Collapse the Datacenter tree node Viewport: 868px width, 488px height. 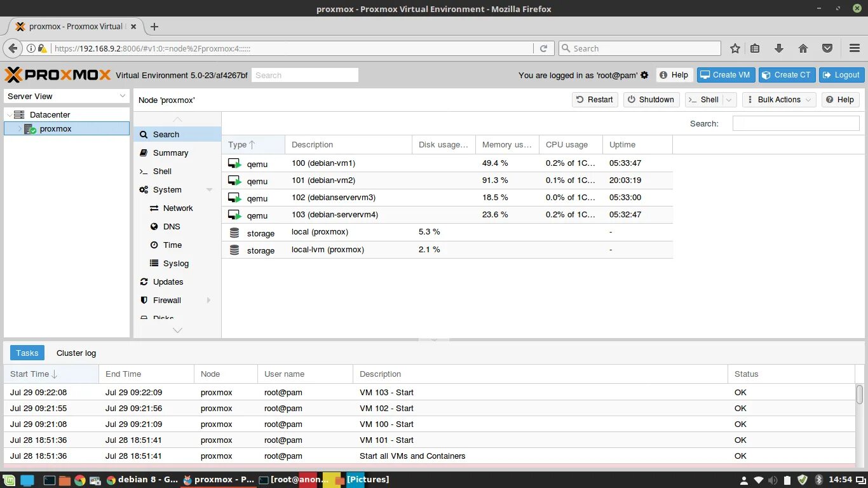tap(10, 115)
